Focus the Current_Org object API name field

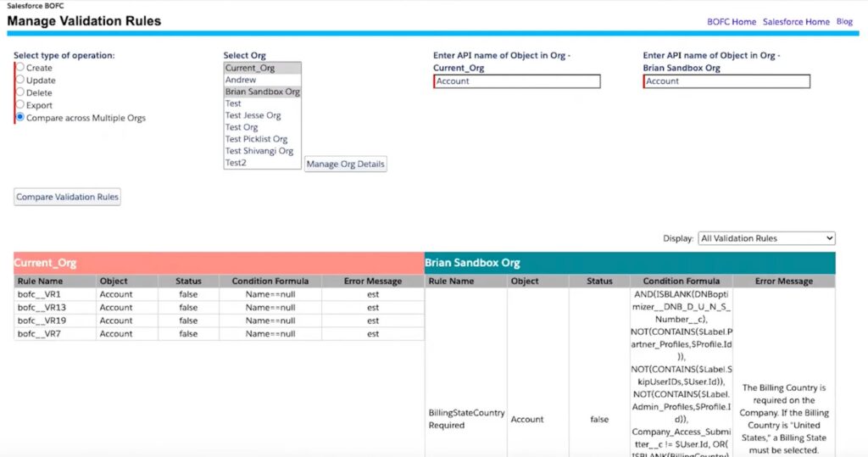click(x=517, y=81)
